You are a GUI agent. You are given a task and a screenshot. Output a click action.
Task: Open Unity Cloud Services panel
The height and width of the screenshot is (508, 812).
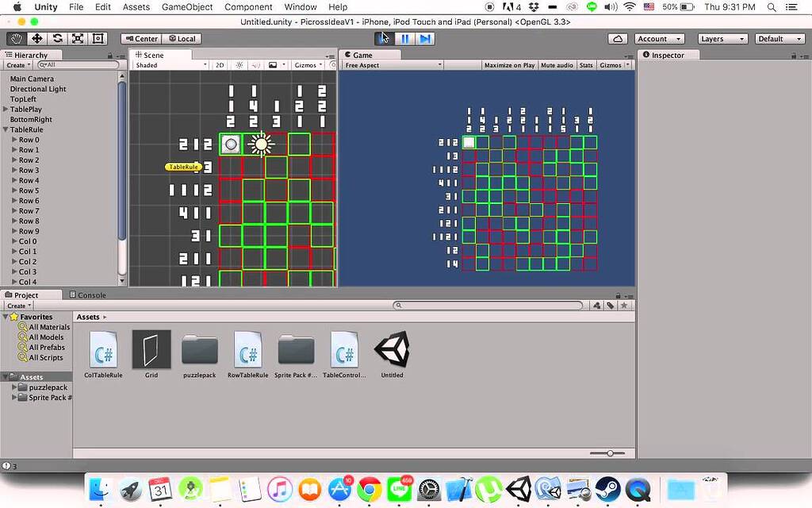coord(619,37)
